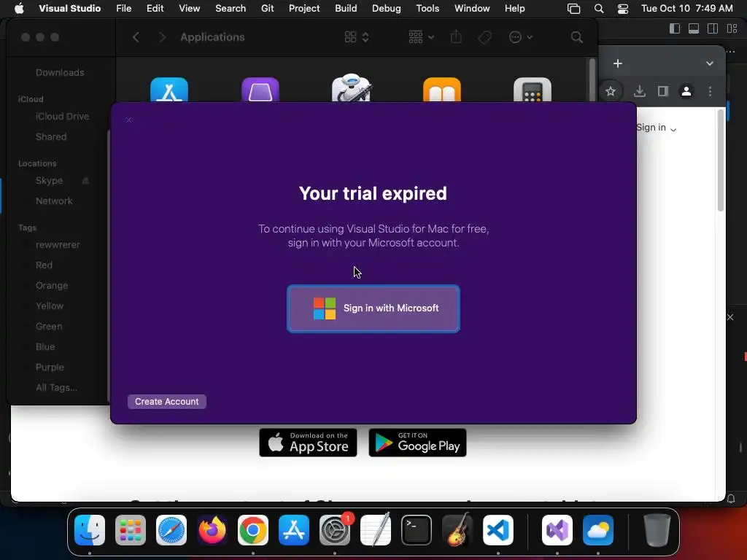Click Create Account button
Viewport: 747px width, 560px height.
coord(167,402)
